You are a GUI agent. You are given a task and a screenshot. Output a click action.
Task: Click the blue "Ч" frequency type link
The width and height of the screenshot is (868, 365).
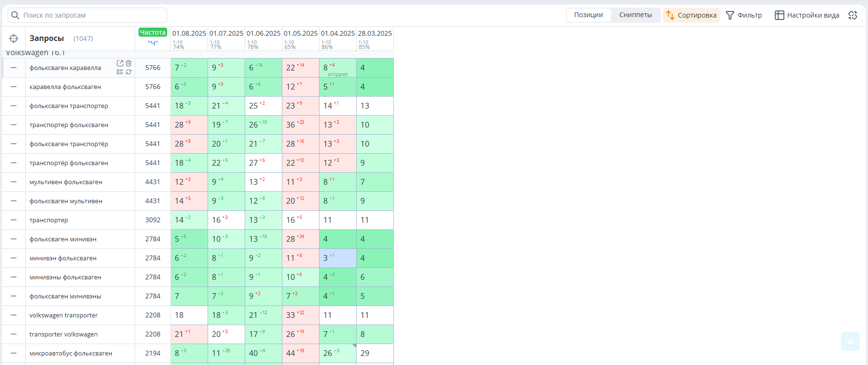click(x=153, y=43)
